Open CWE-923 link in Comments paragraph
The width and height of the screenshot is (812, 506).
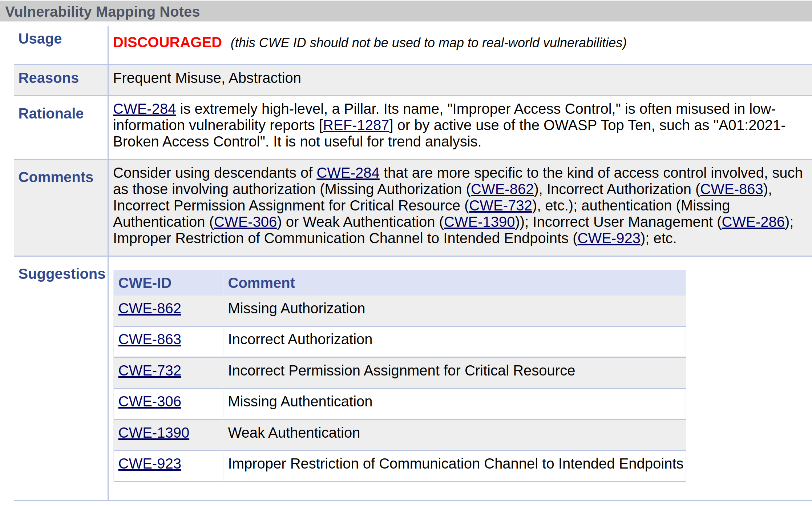point(609,238)
